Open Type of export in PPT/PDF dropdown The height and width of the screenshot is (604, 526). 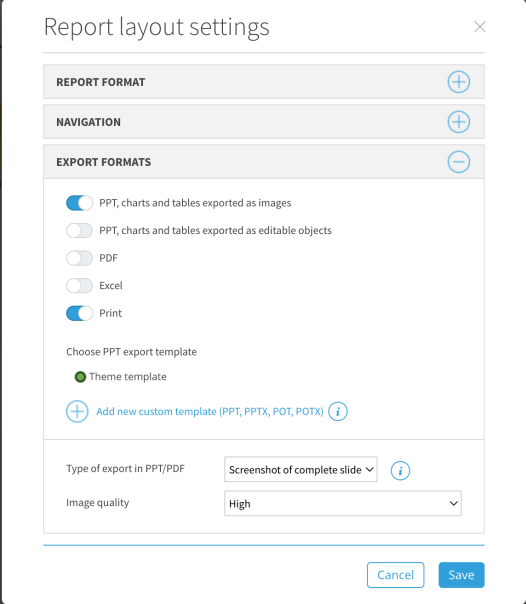tap(301, 469)
